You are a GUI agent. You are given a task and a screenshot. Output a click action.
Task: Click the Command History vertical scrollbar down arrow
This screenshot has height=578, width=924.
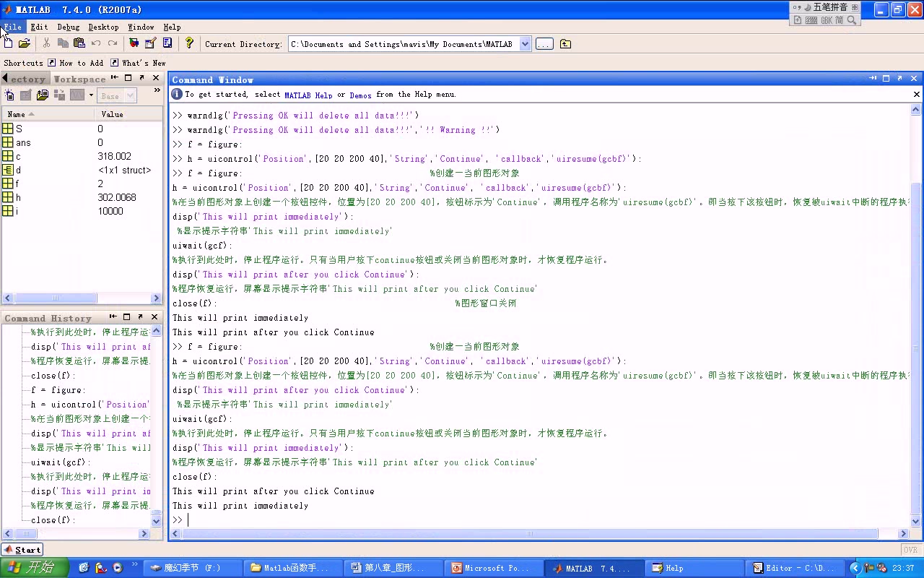(x=157, y=521)
